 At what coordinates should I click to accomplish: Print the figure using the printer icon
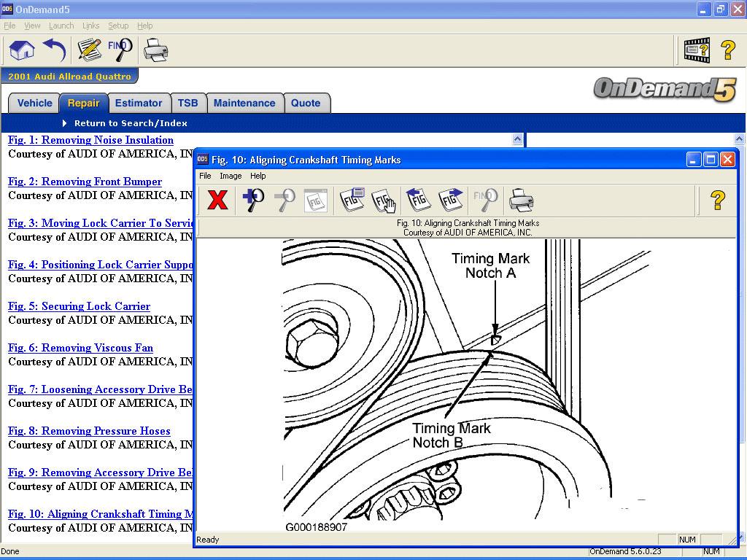(x=521, y=200)
